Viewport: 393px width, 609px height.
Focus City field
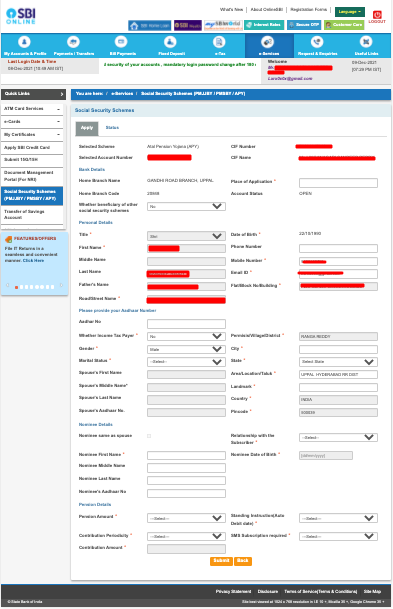click(338, 350)
